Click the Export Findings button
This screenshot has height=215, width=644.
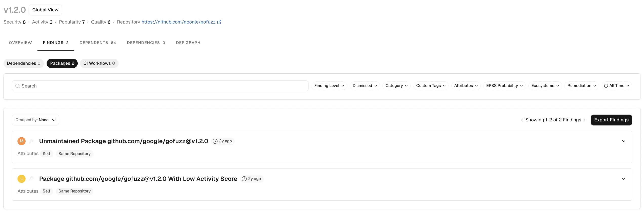[x=611, y=120]
